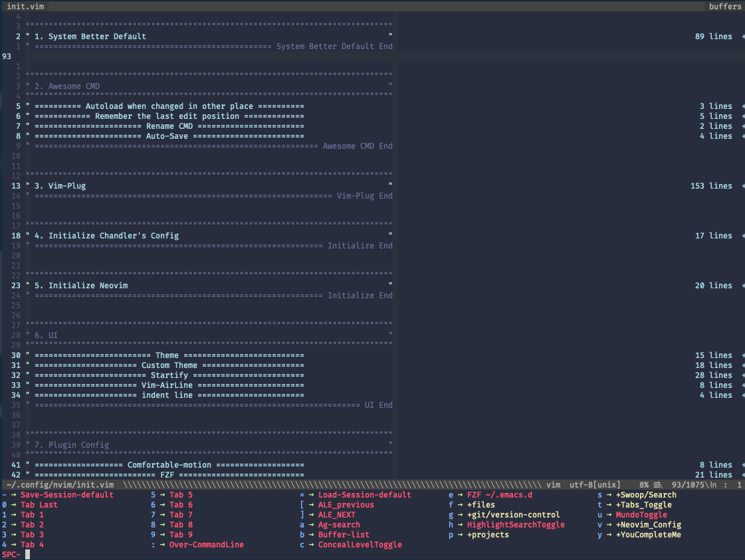Screen dimensions: 745x560
Task: Select the 'Tab 1' menu entry
Action: point(32,515)
